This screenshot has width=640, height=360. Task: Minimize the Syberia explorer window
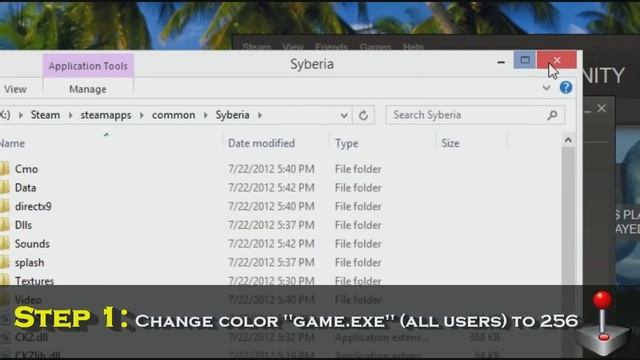(x=501, y=62)
